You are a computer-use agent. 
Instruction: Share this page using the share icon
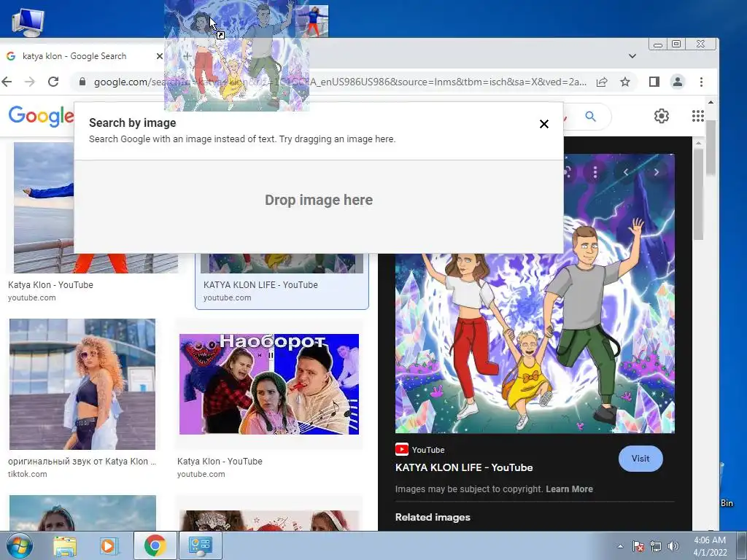602,82
